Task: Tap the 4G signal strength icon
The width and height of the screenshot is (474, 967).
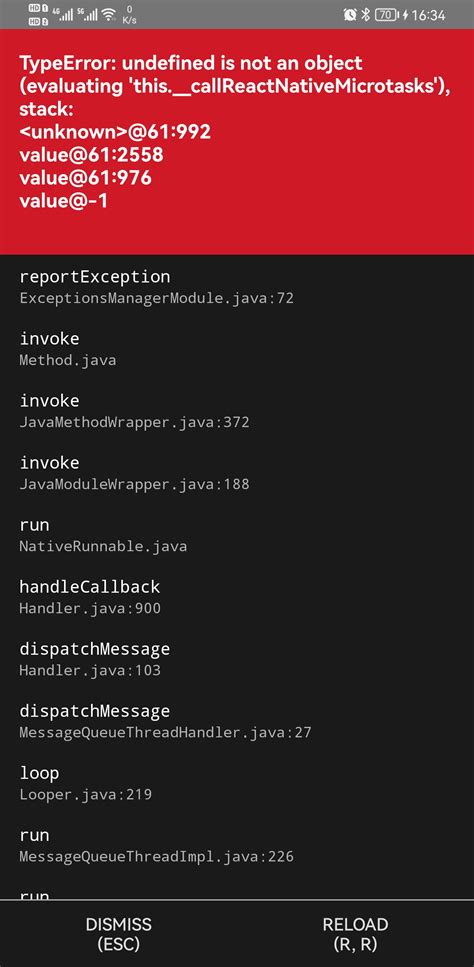Action: click(63, 15)
